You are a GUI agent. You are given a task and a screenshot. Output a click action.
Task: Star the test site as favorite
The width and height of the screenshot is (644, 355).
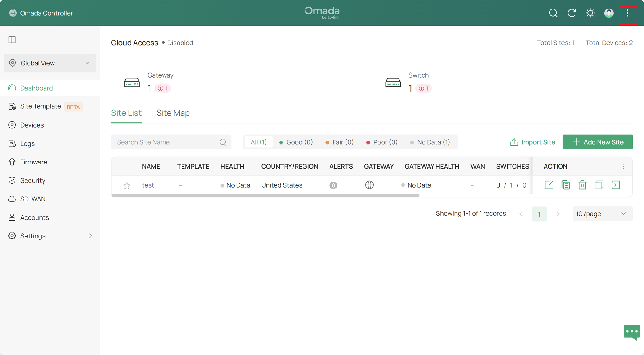point(127,185)
